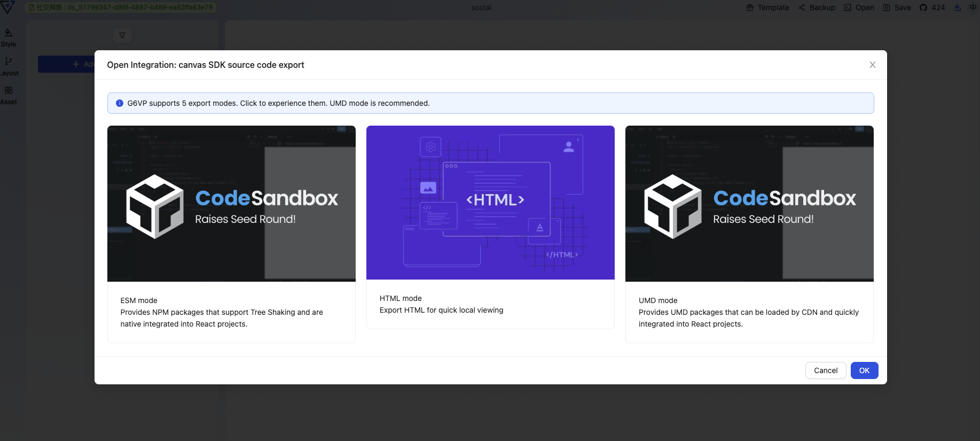
Task: Click the info icon in the alert banner
Action: pyautogui.click(x=120, y=103)
